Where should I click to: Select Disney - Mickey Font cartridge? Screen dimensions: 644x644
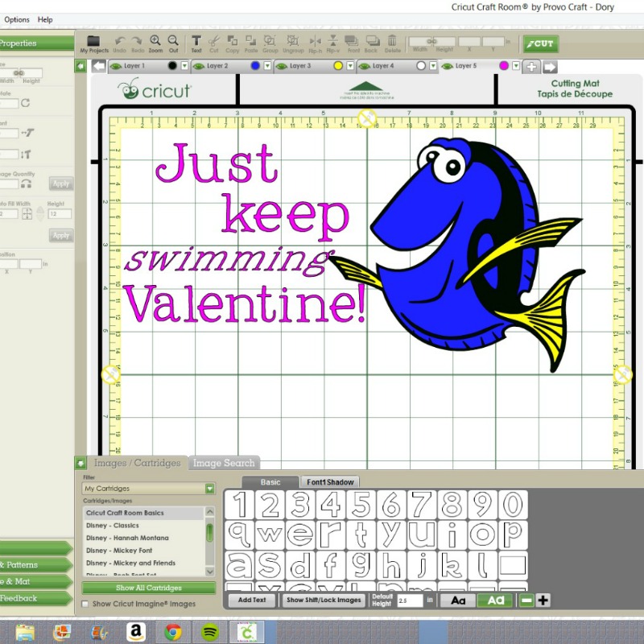tap(119, 551)
